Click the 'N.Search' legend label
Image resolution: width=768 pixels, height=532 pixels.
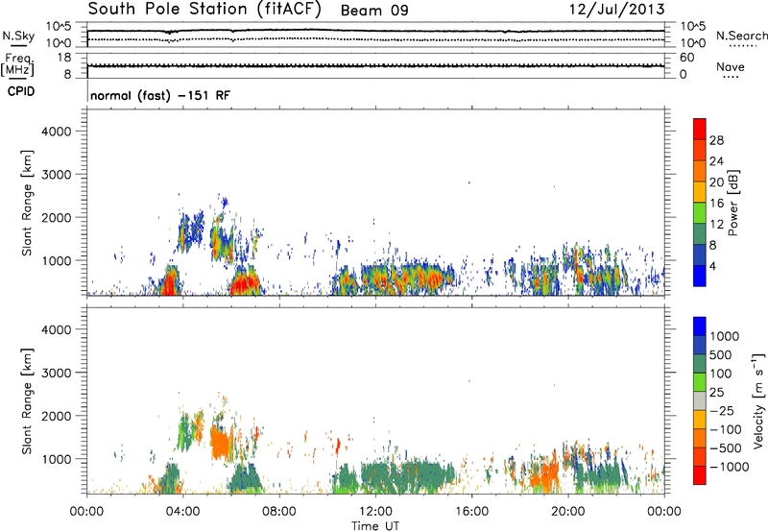click(x=742, y=36)
